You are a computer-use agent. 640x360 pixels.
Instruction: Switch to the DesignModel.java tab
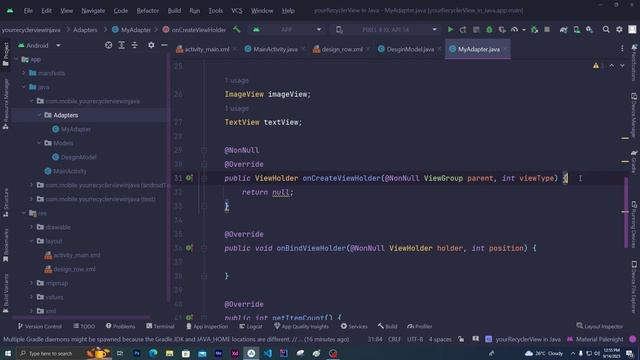click(410, 49)
